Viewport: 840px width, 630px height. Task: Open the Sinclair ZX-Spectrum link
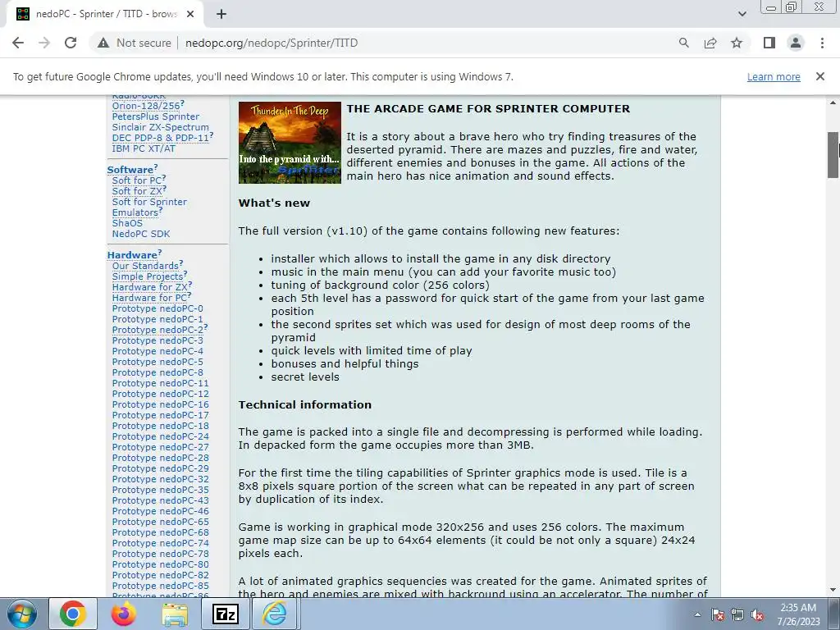pos(160,127)
